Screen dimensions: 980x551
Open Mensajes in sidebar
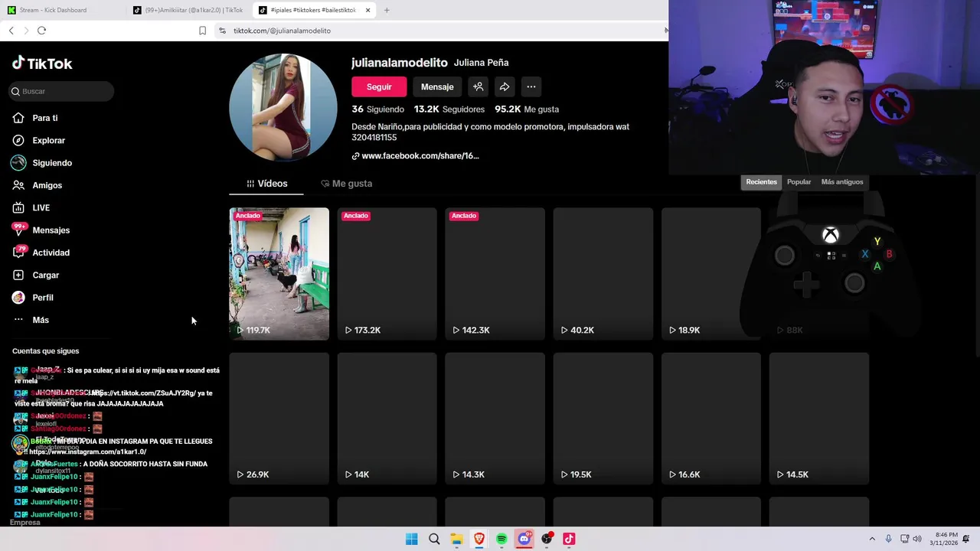coord(41,230)
